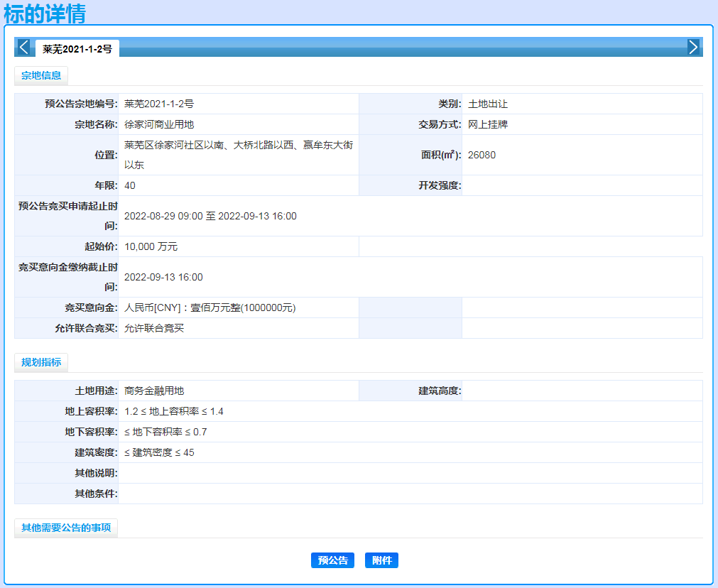The width and height of the screenshot is (718, 588).
Task: Select category value 土地出让
Action: (x=488, y=104)
